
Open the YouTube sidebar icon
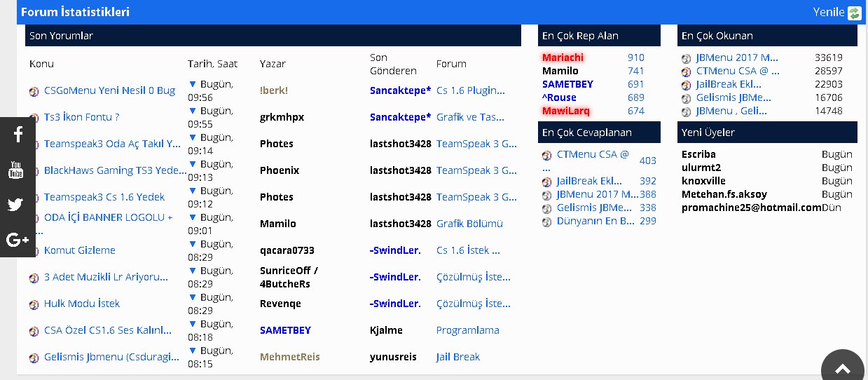click(15, 170)
